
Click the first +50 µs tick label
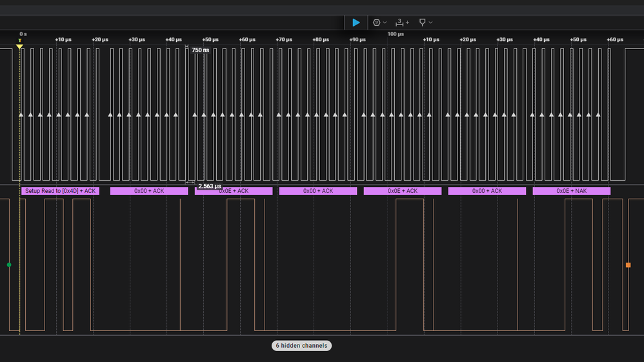click(210, 40)
